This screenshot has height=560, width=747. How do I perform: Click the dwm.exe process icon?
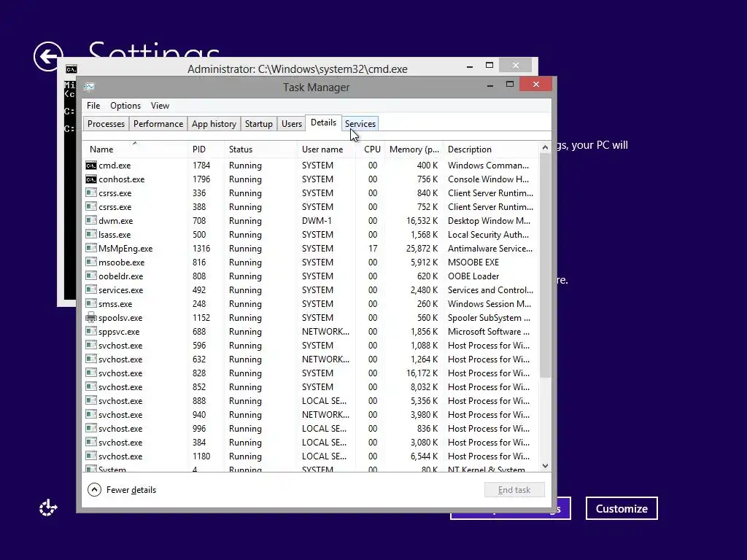[91, 220]
